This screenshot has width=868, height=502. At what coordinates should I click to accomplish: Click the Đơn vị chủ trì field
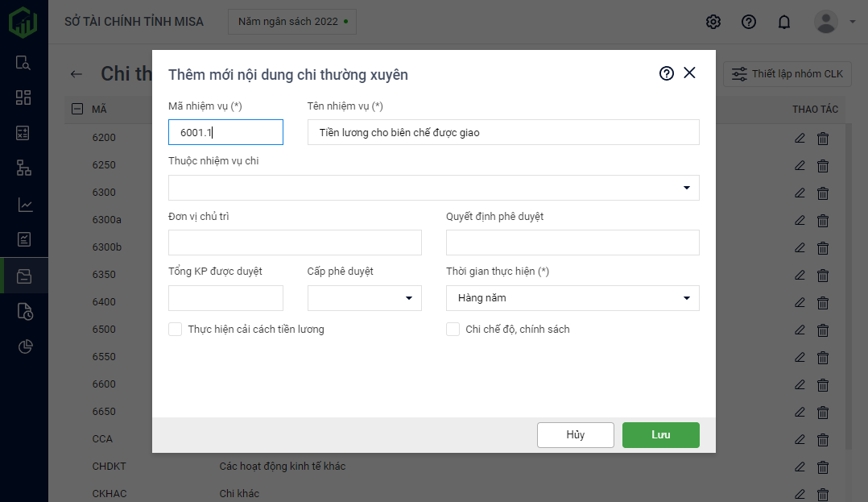pyautogui.click(x=295, y=243)
